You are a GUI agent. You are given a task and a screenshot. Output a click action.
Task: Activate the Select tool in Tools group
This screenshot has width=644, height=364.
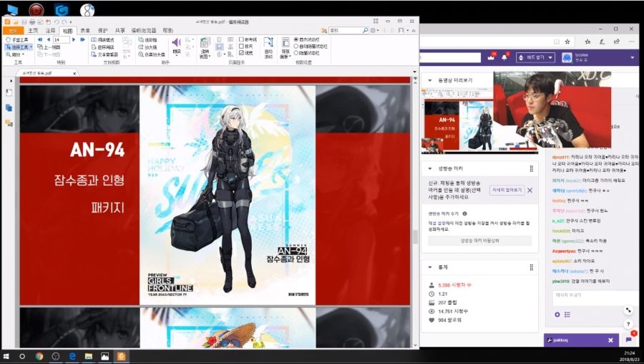point(17,47)
